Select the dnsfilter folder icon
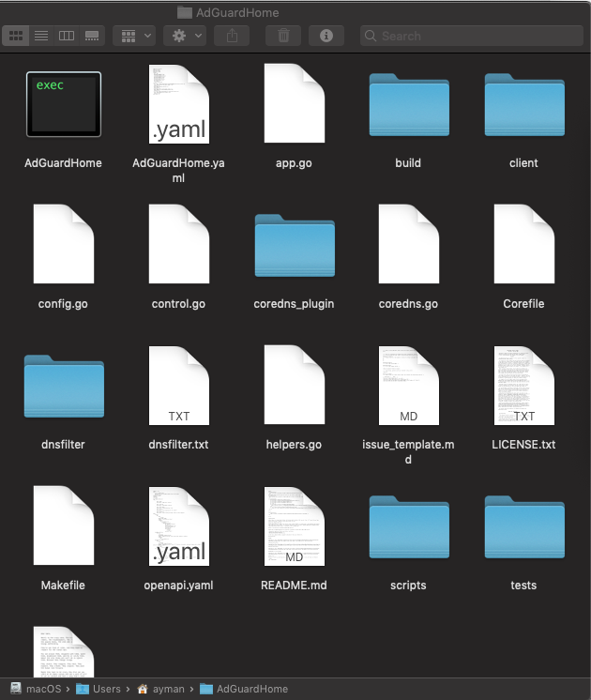 (64, 387)
